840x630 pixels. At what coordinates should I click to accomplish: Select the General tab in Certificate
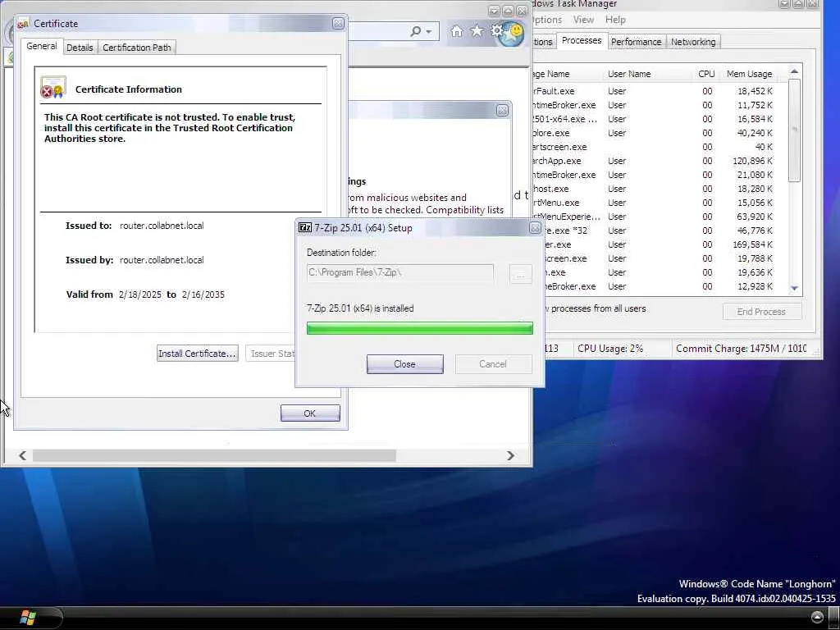[42, 46]
